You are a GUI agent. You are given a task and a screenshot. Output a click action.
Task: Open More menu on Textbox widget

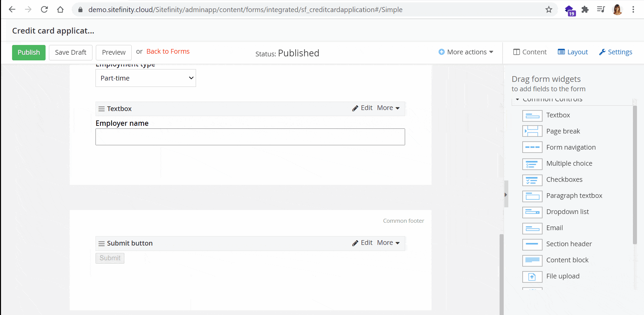pyautogui.click(x=388, y=108)
